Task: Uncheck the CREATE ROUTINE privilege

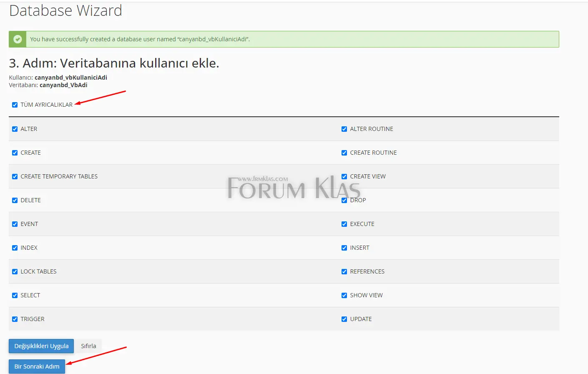Action: [344, 153]
